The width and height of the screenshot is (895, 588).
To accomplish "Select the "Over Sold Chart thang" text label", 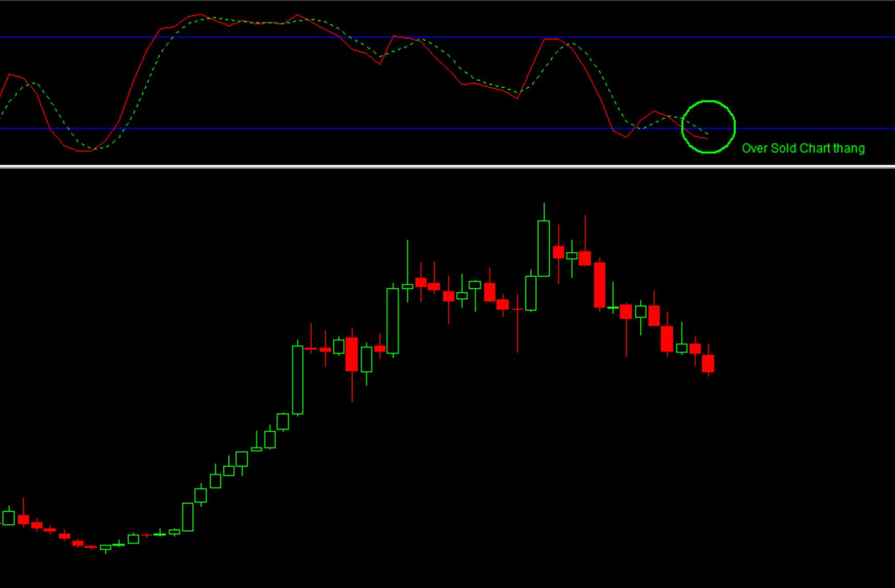I will click(x=803, y=149).
